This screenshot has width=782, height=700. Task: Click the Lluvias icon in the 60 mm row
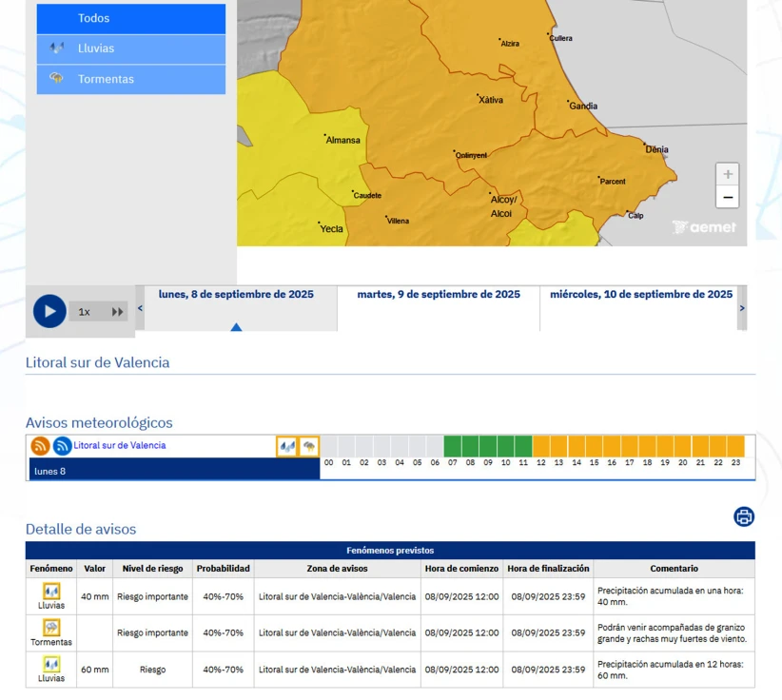(x=51, y=664)
